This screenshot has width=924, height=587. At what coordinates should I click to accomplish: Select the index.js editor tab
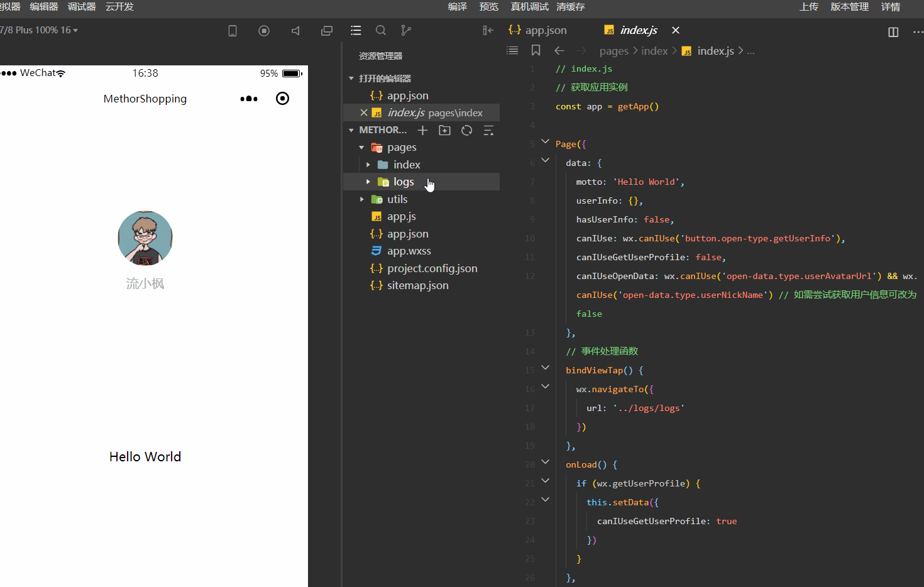(x=630, y=30)
